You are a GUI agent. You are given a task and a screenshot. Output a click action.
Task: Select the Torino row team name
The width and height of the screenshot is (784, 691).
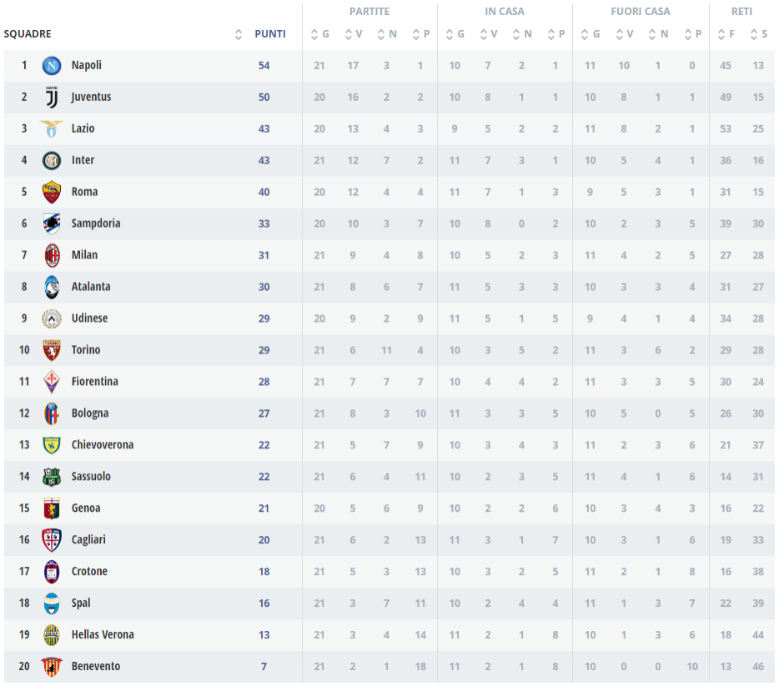pyautogui.click(x=86, y=350)
